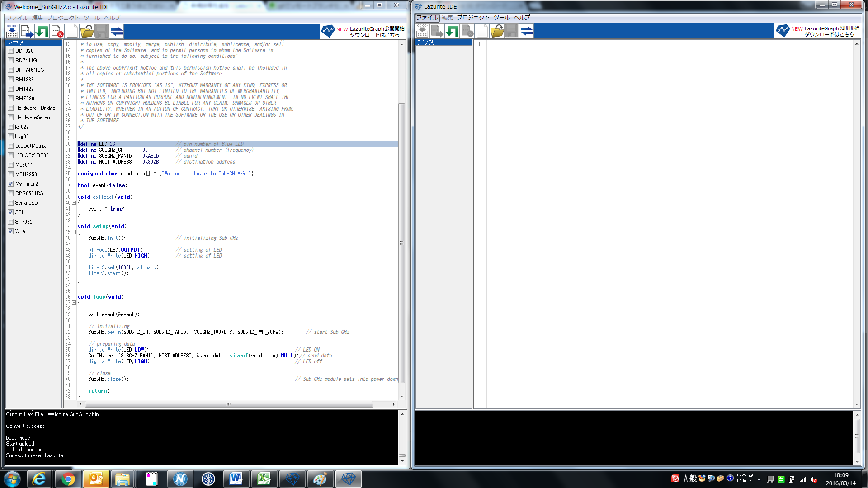Open ファイル menu in right IDE window
The height and width of the screenshot is (488, 868).
427,18
